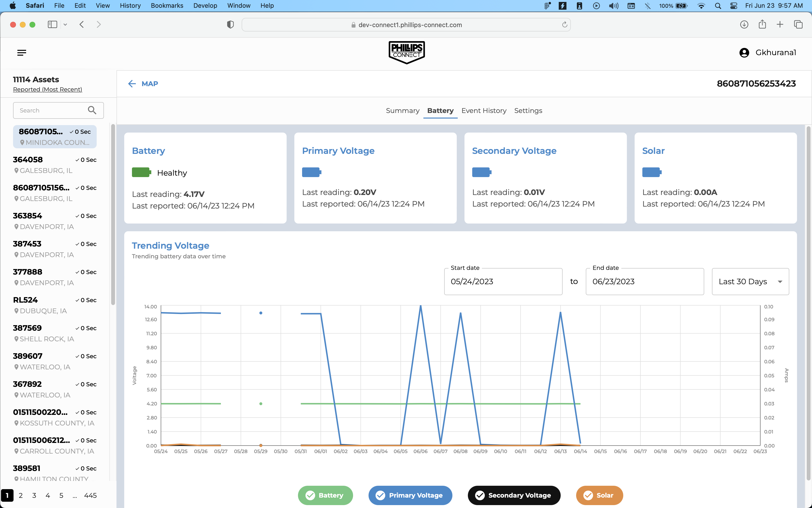Toggle the Battery series legend
This screenshot has width=812, height=508.
[x=325, y=495]
